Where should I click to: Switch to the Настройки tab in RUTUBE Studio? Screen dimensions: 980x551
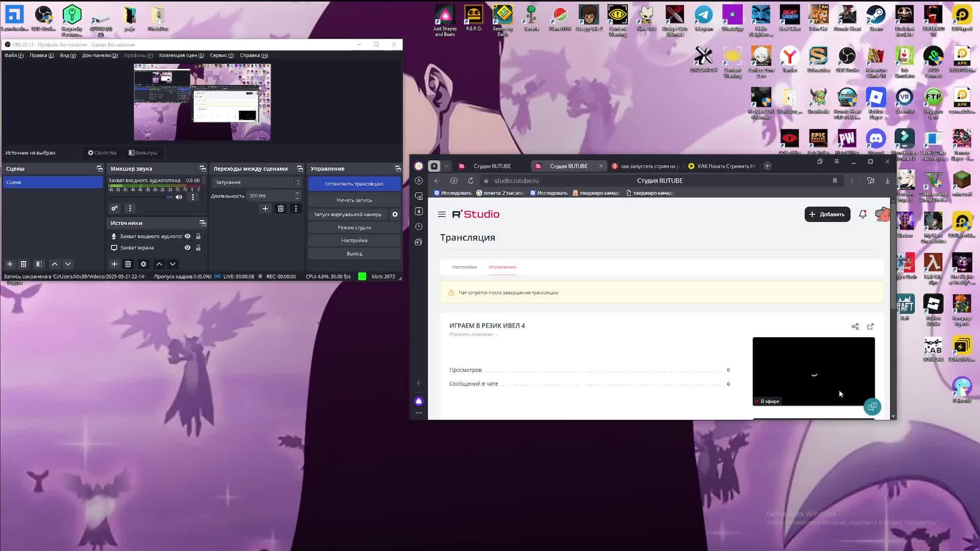pos(464,267)
